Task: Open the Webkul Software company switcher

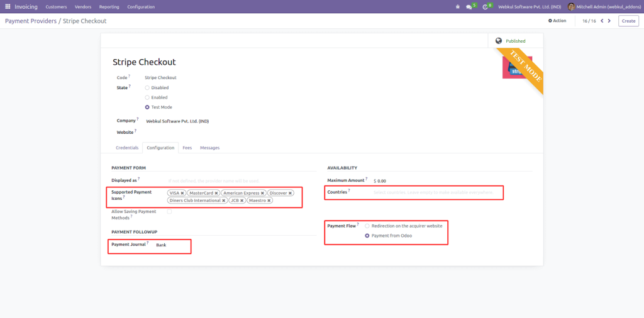Action: pos(529,7)
